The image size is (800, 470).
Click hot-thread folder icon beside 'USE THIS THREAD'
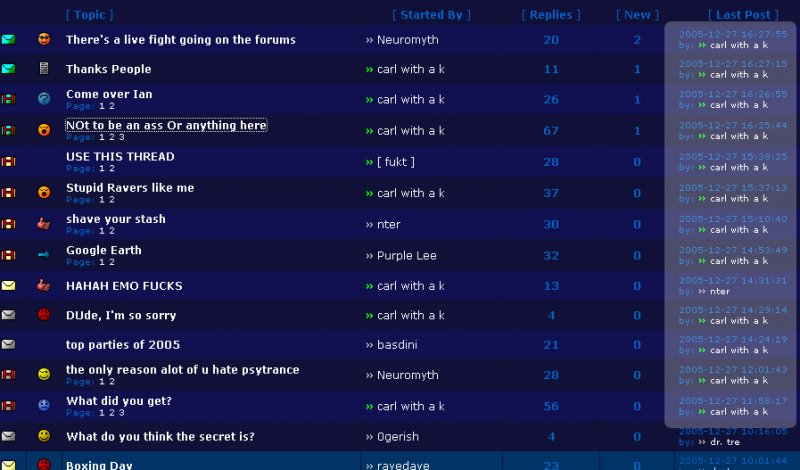[8, 162]
